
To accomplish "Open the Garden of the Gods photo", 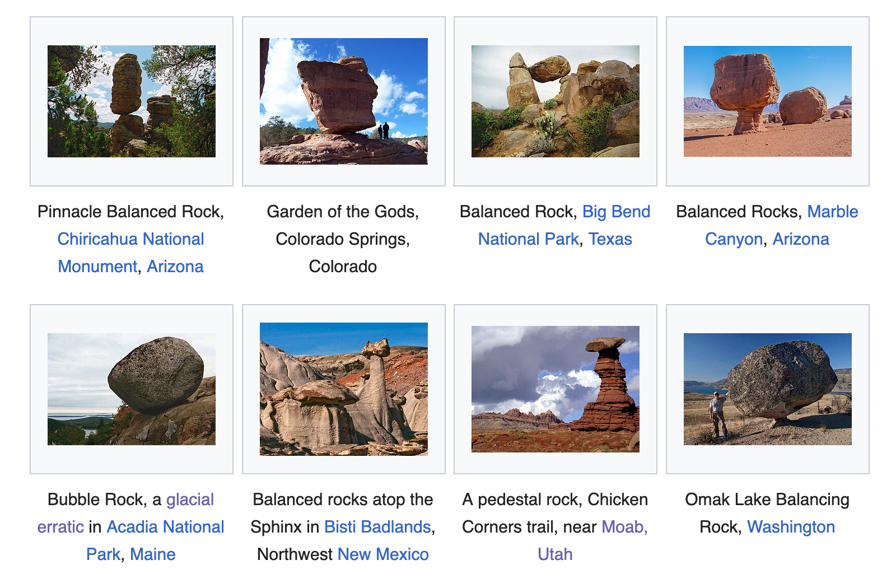I will (344, 101).
